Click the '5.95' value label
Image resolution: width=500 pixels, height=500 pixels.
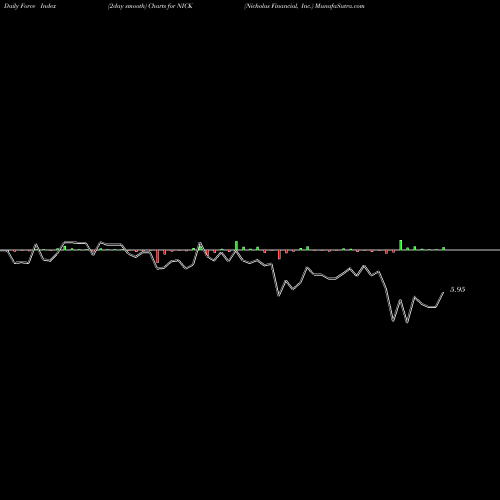tap(457, 290)
